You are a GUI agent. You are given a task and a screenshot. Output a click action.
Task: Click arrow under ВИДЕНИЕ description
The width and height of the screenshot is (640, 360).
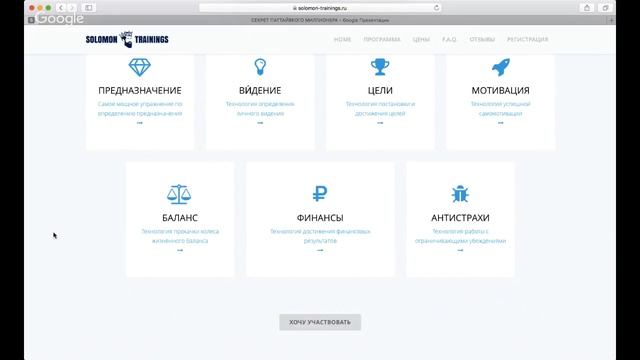[260, 123]
